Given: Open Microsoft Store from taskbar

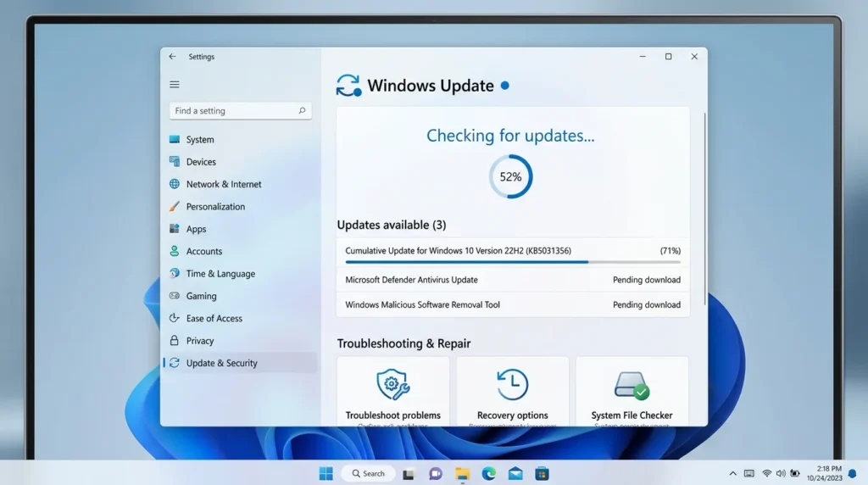Looking at the screenshot, I should (x=542, y=474).
